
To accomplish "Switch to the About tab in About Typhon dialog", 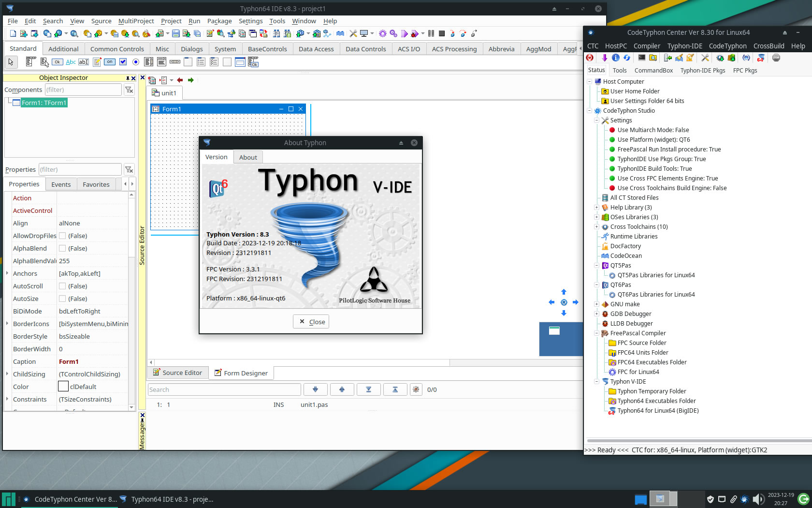I will pos(248,157).
